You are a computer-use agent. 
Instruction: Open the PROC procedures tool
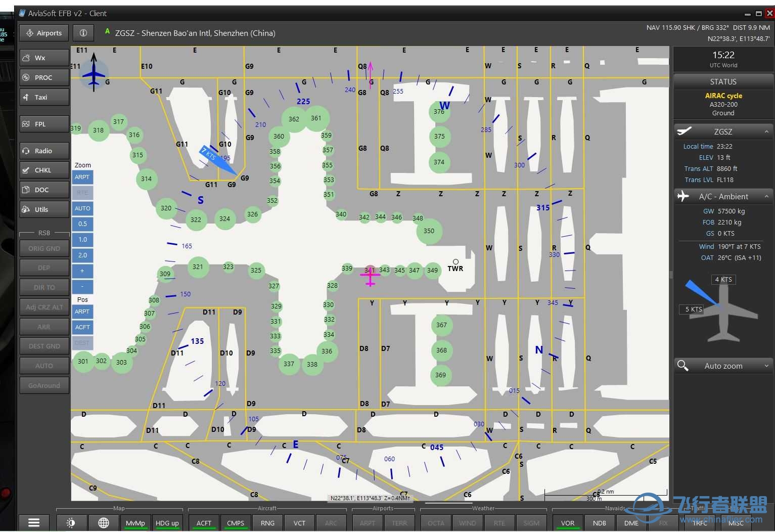point(44,77)
